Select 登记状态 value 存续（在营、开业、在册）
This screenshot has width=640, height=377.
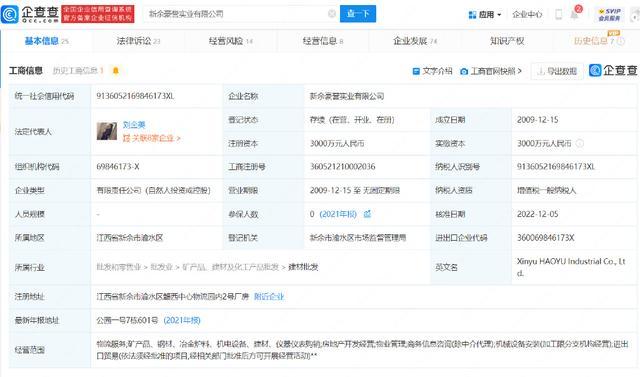click(x=352, y=120)
